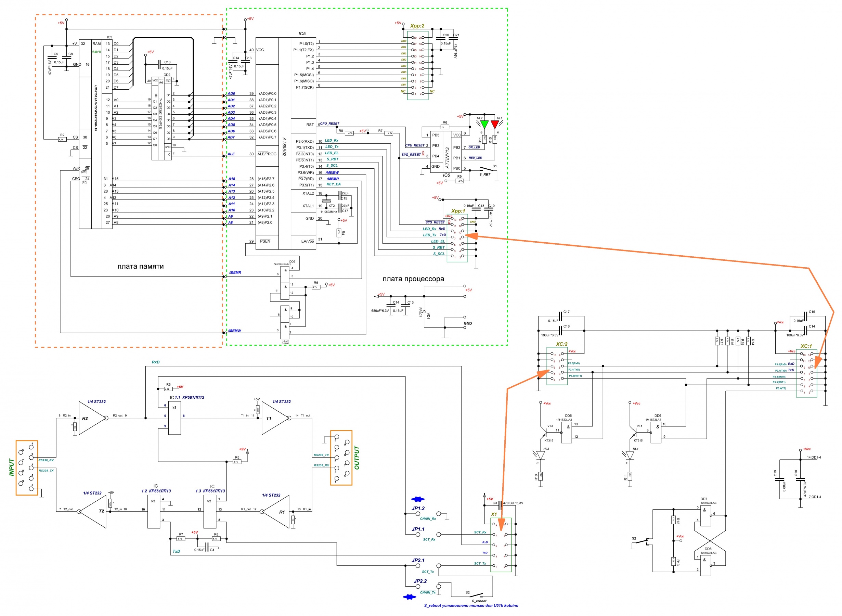The height and width of the screenshot is (616, 842).
Task: Click the HL4 LED symbol
Action: pos(630,455)
